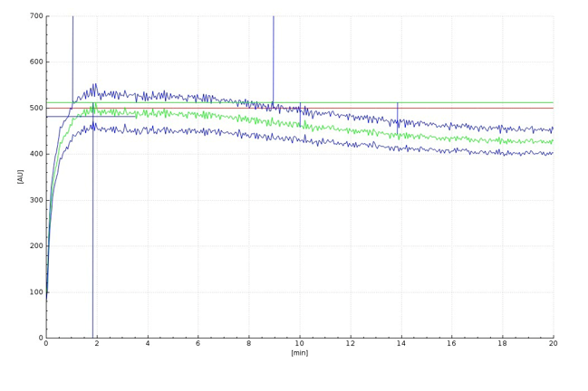Click the 18 label on the time axis

tap(503, 343)
